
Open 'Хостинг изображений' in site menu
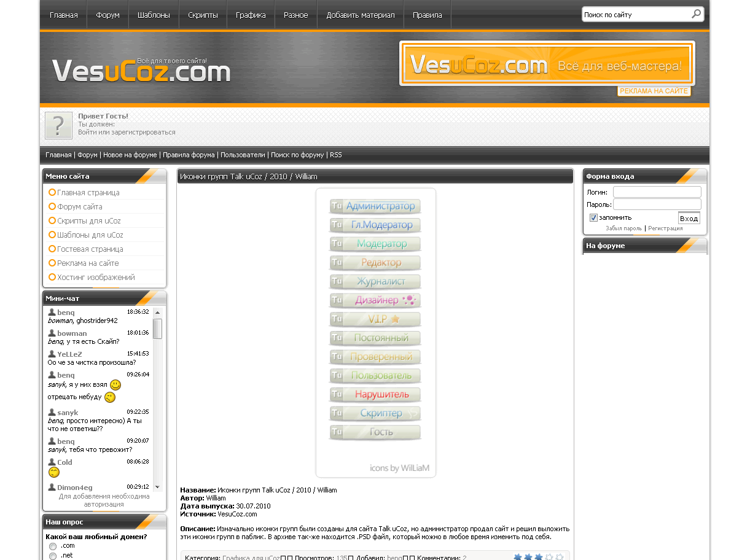pos(96,278)
